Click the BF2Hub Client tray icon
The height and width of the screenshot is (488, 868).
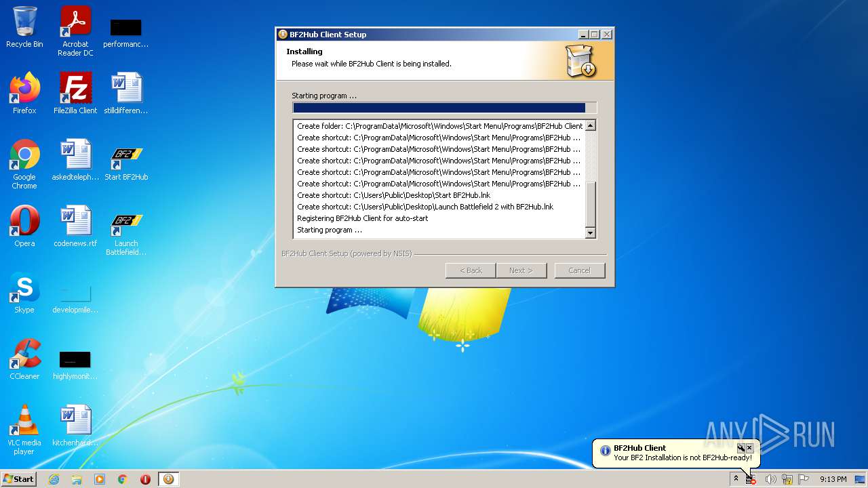[751, 479]
